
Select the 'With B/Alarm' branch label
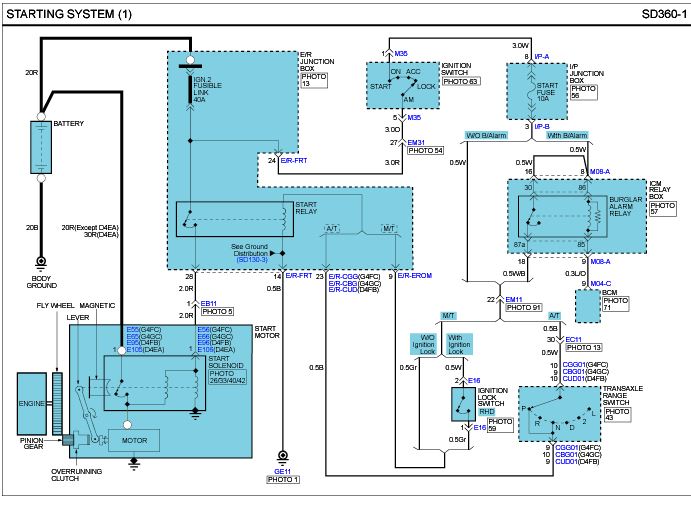tap(567, 135)
